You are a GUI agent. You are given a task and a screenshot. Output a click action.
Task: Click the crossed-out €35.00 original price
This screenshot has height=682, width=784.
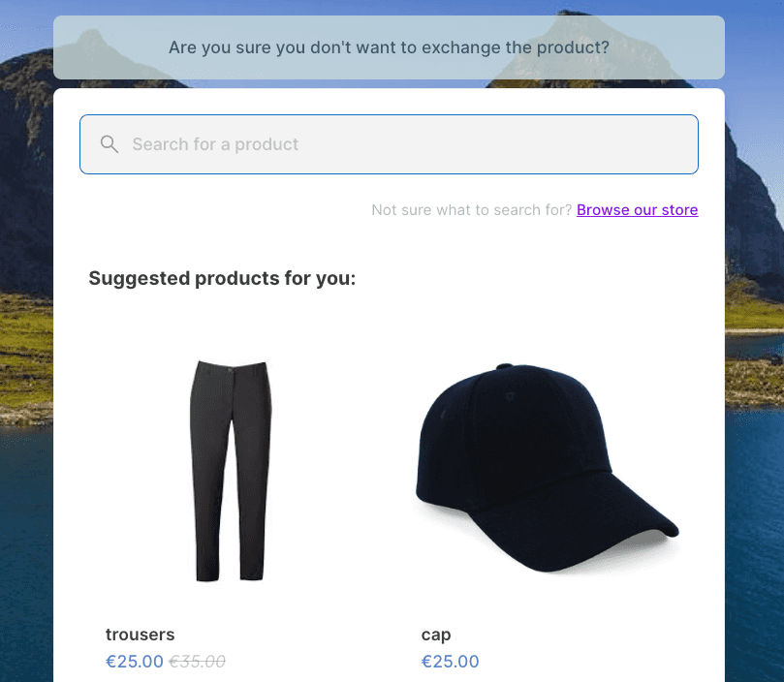click(197, 662)
